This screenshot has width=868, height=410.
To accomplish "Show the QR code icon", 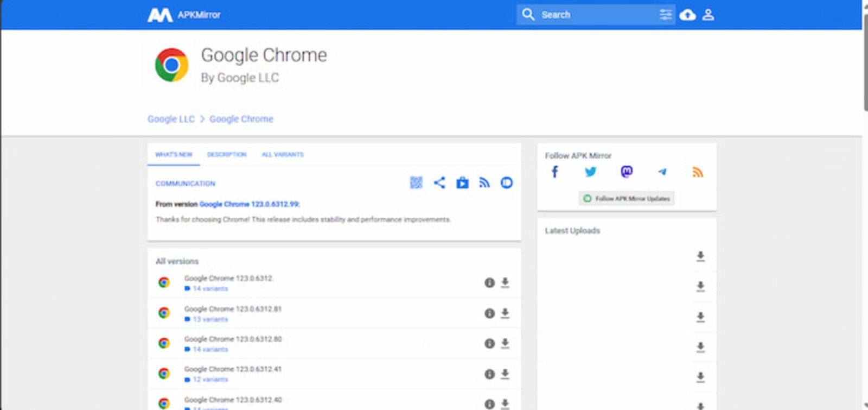I will [416, 183].
